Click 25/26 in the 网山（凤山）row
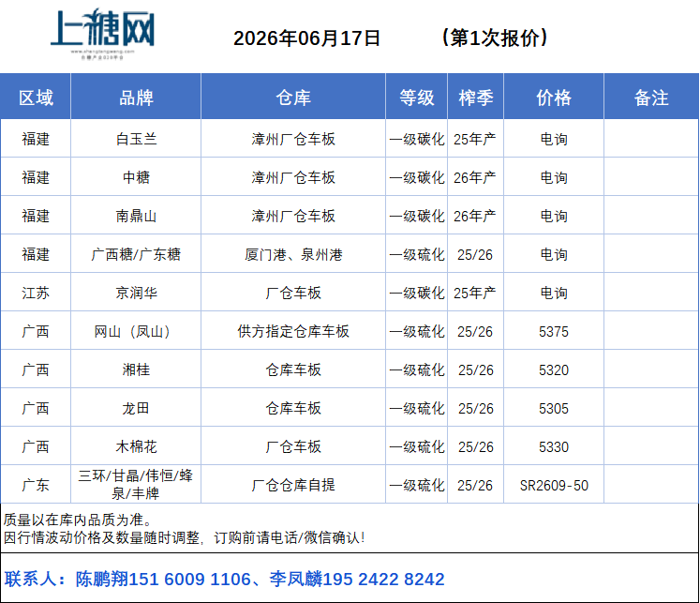Viewport: 700px width, 603px height. coord(475,331)
